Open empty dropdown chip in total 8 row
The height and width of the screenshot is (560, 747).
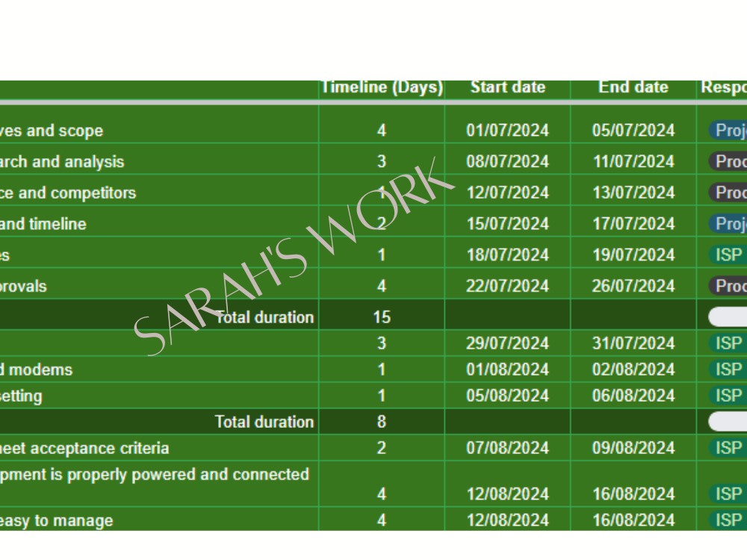point(728,421)
